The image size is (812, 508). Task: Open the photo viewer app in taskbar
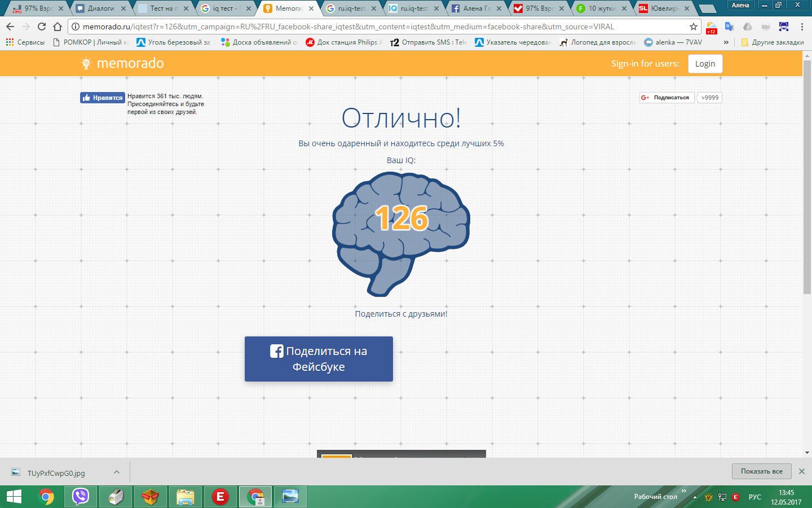(290, 497)
